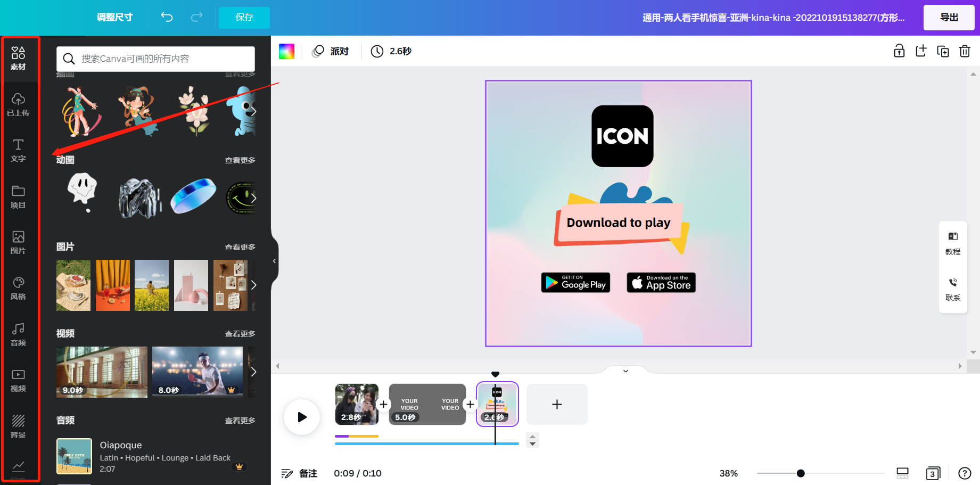Screen dimensions: 980x485
Task: Select the 2.8秒 timeline clip
Action: 357,404
